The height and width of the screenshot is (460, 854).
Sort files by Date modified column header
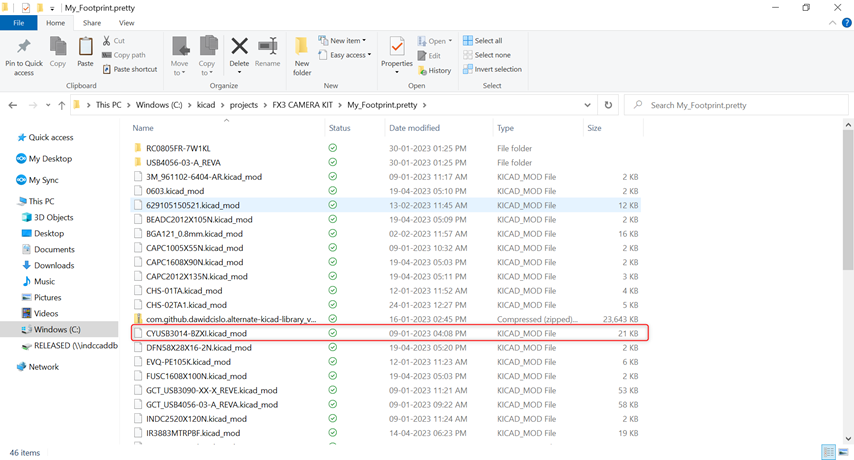pos(414,128)
